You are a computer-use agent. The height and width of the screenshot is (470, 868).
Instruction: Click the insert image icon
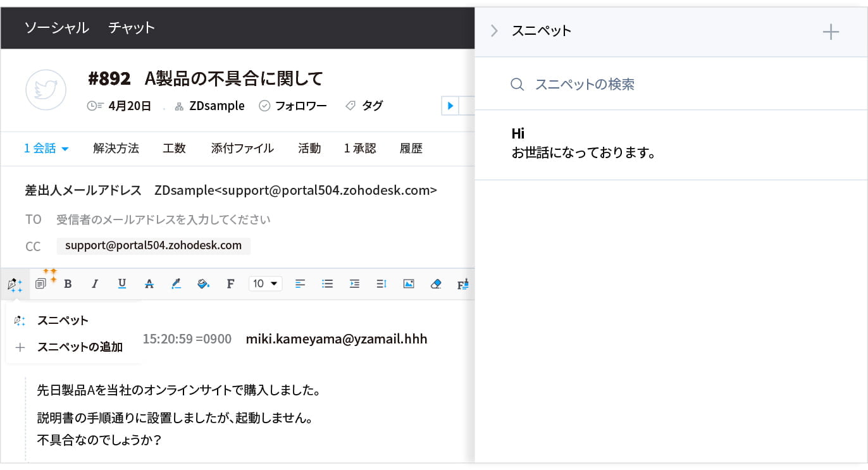coord(409,284)
